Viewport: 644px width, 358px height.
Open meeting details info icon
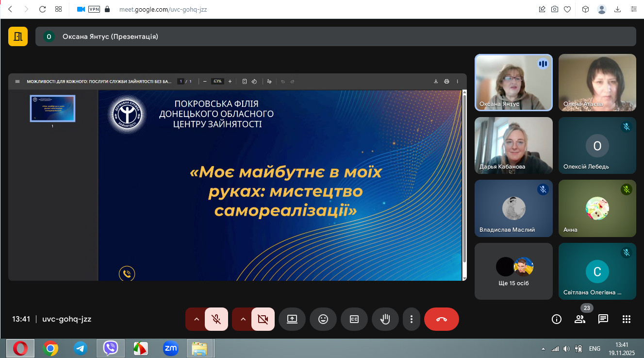(x=556, y=319)
